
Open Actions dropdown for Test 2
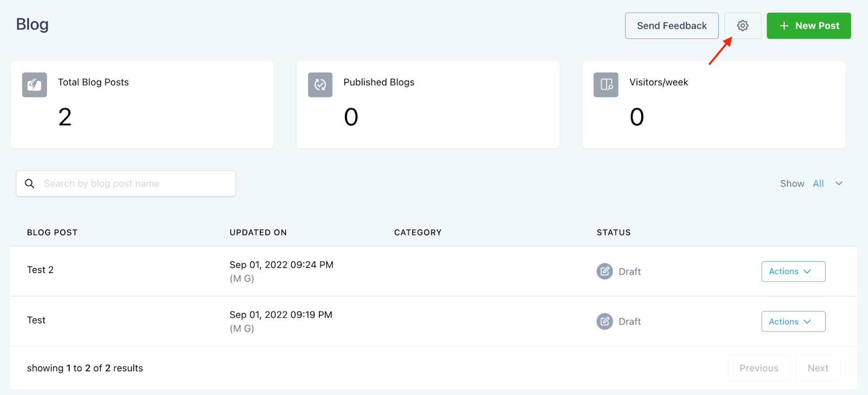[793, 271]
